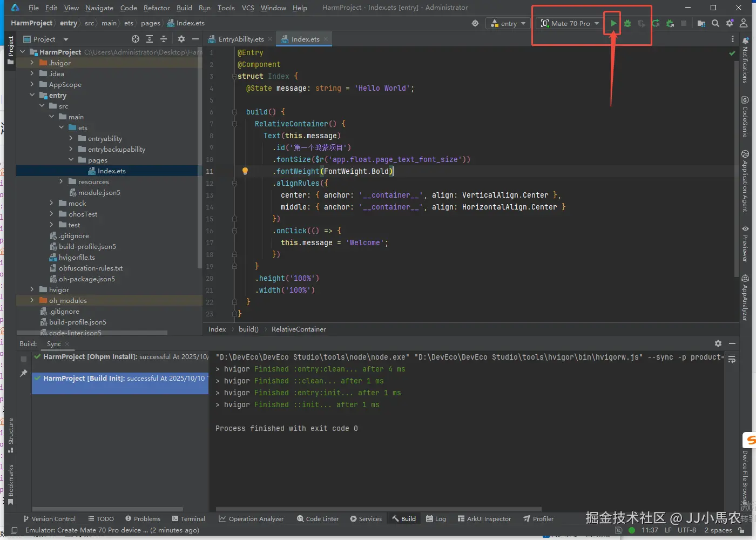Image resolution: width=756 pixels, height=540 pixels.
Task: Click the Project panel gear options icon
Action: click(x=181, y=39)
